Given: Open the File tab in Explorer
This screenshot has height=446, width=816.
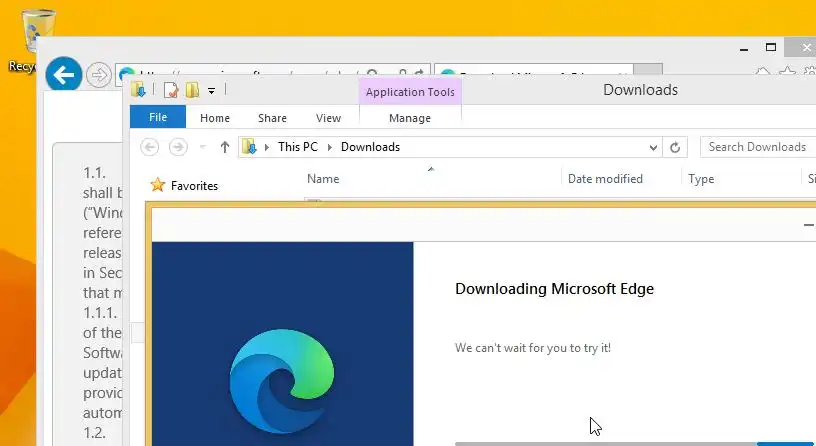Looking at the screenshot, I should point(158,117).
